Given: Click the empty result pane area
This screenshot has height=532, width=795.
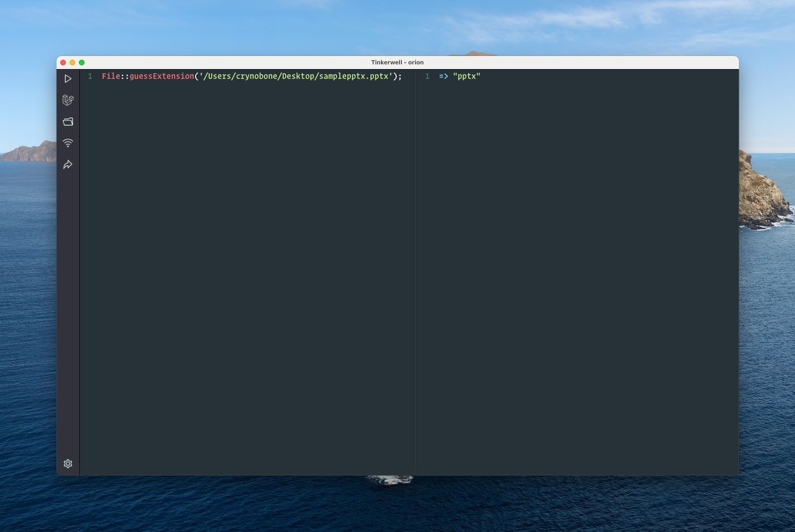Looking at the screenshot, I should click(584, 257).
